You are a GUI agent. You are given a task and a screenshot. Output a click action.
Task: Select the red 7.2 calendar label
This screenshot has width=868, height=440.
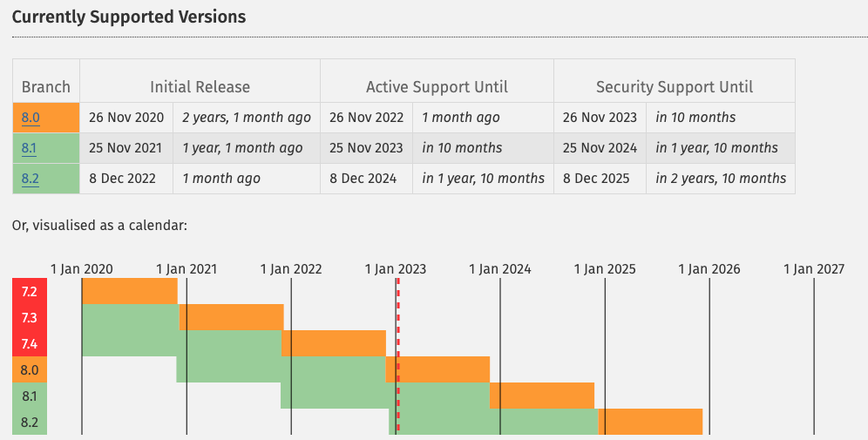[30, 291]
